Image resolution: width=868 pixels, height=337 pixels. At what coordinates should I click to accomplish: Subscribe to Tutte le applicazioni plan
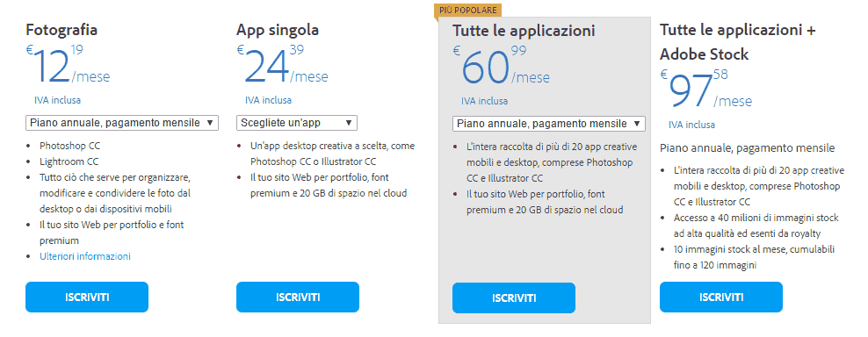514,298
